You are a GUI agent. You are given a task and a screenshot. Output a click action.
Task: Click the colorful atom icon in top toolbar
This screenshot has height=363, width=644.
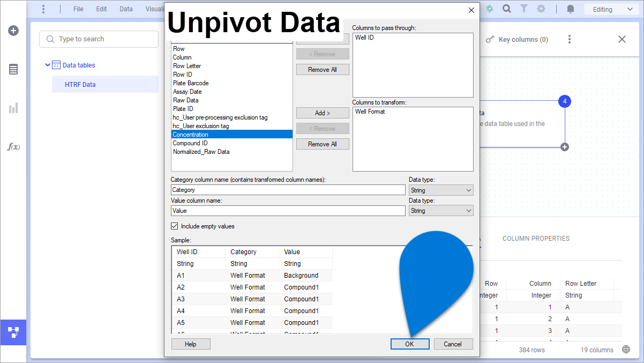(490, 9)
